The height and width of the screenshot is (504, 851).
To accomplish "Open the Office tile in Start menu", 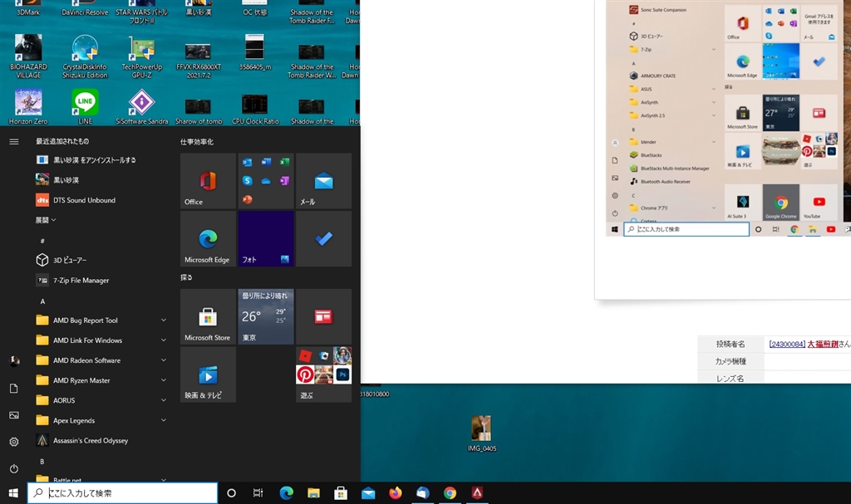I will coord(208,181).
